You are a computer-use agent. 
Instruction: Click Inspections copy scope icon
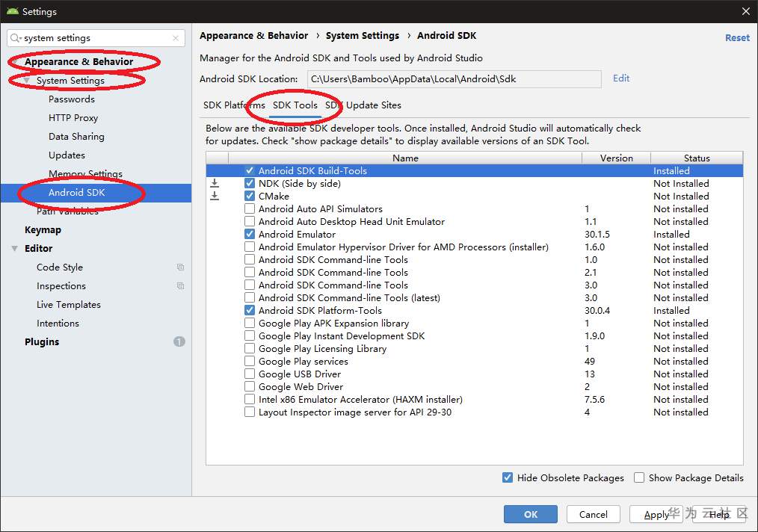(x=180, y=286)
